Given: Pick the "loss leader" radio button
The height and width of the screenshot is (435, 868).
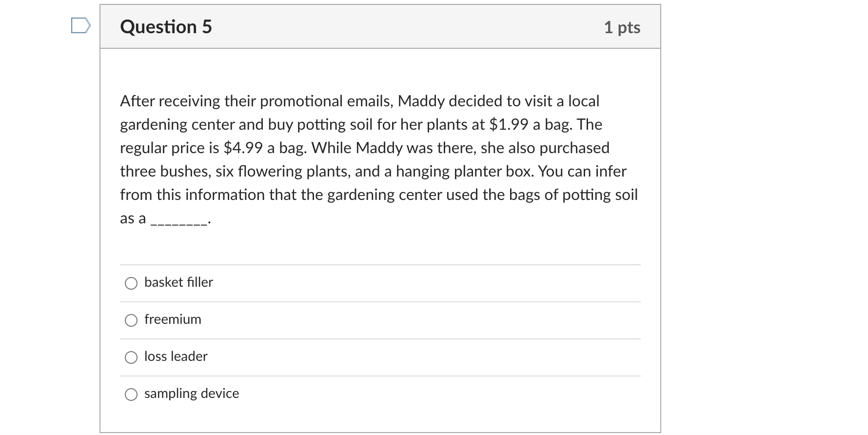Looking at the screenshot, I should 131,357.
